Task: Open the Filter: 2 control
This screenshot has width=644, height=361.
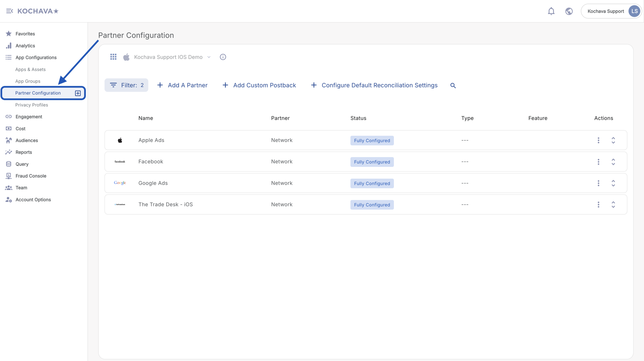Action: pos(126,85)
